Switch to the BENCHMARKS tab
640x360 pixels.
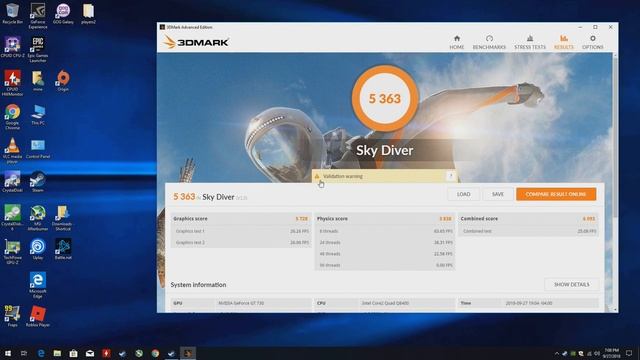tap(489, 42)
